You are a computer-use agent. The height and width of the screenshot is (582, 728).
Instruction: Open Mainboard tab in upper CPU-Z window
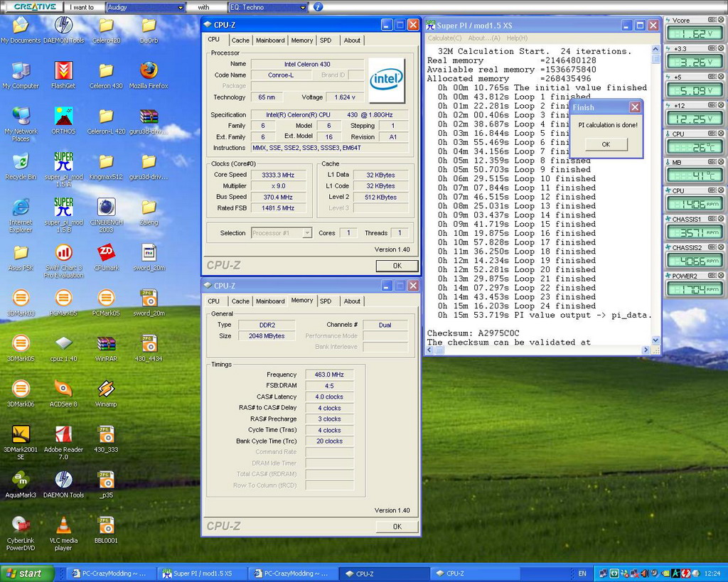pos(270,41)
